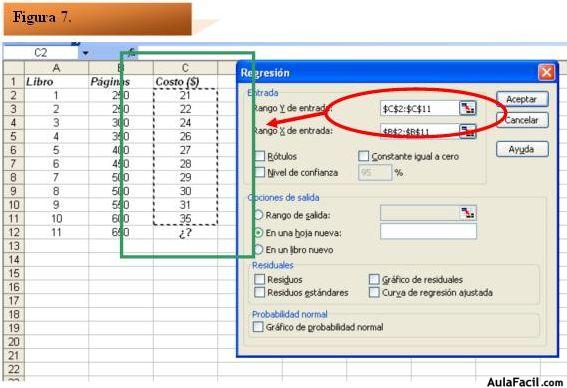Toggle the Nivel de confianza checkbox
Image resolution: width=567 pixels, height=388 pixels.
pyautogui.click(x=260, y=172)
